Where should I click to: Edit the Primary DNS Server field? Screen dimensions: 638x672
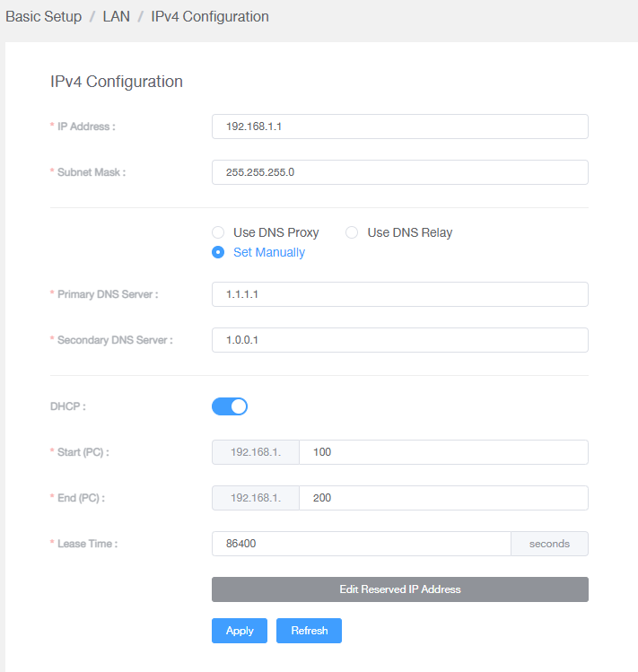(400, 294)
